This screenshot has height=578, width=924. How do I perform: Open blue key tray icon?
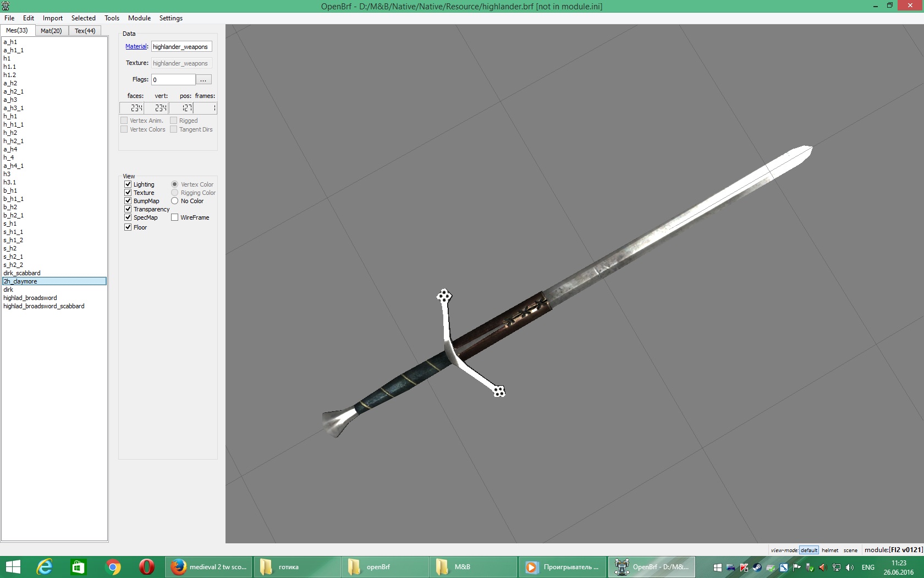point(783,568)
